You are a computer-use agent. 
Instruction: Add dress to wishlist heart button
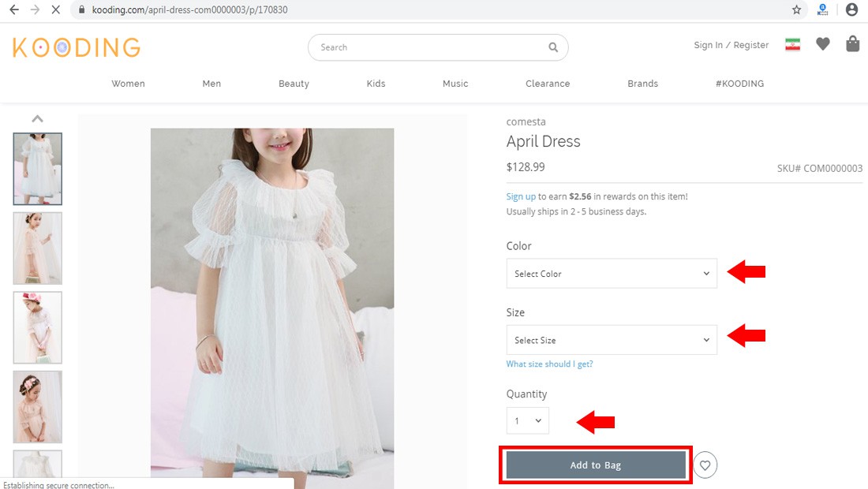click(x=705, y=465)
